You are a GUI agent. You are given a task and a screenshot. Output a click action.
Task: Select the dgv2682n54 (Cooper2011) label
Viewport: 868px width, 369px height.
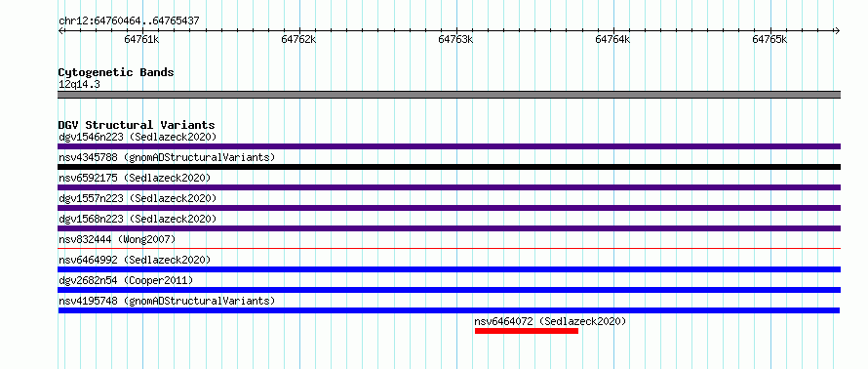pos(126,280)
